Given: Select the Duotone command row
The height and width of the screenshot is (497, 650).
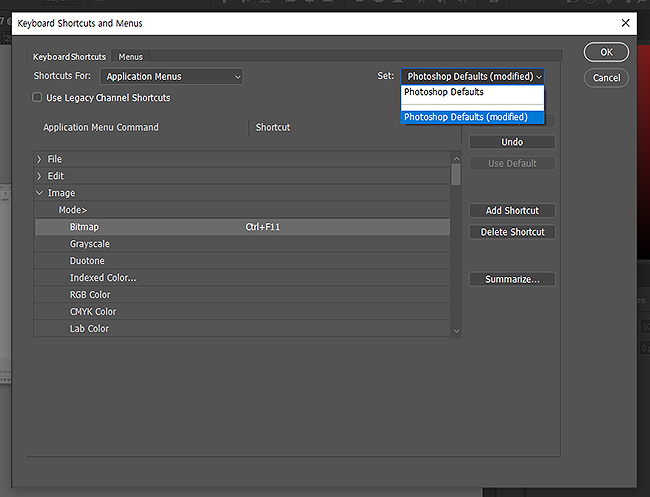Looking at the screenshot, I should pyautogui.click(x=242, y=261).
